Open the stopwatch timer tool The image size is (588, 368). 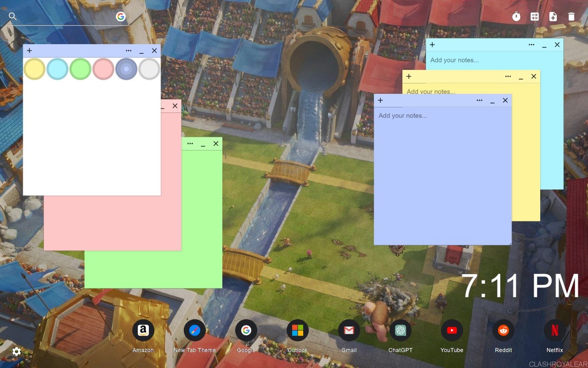(x=516, y=17)
